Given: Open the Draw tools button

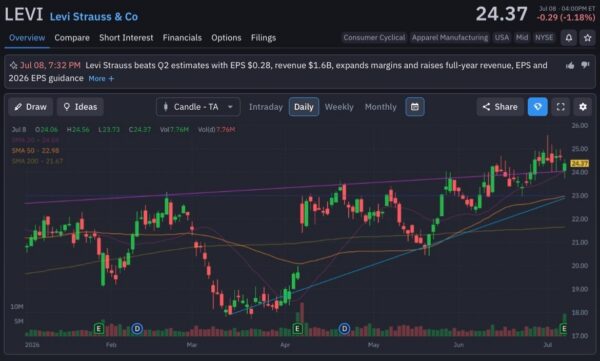Looking at the screenshot, I should tap(31, 107).
